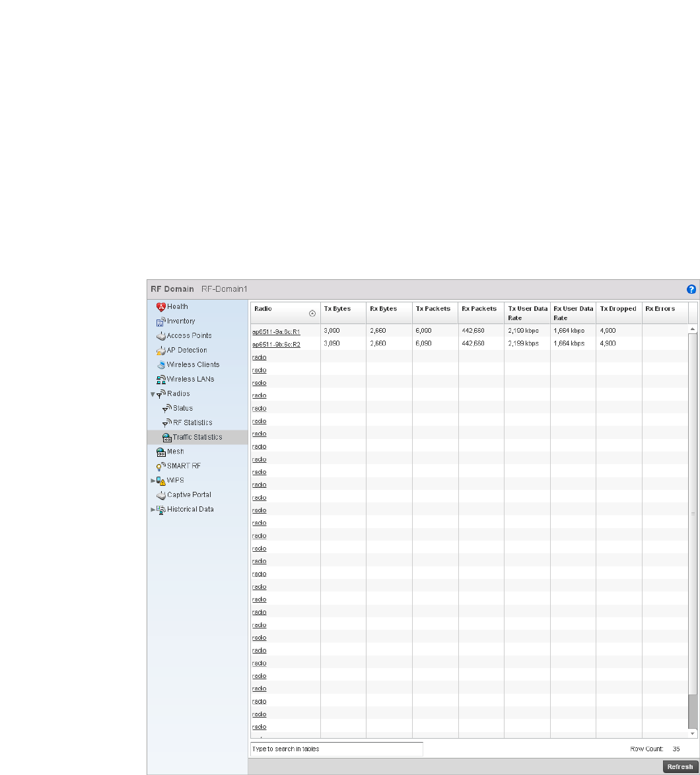This screenshot has width=700, height=775.
Task: Click the Captive Portal icon
Action: point(160,495)
